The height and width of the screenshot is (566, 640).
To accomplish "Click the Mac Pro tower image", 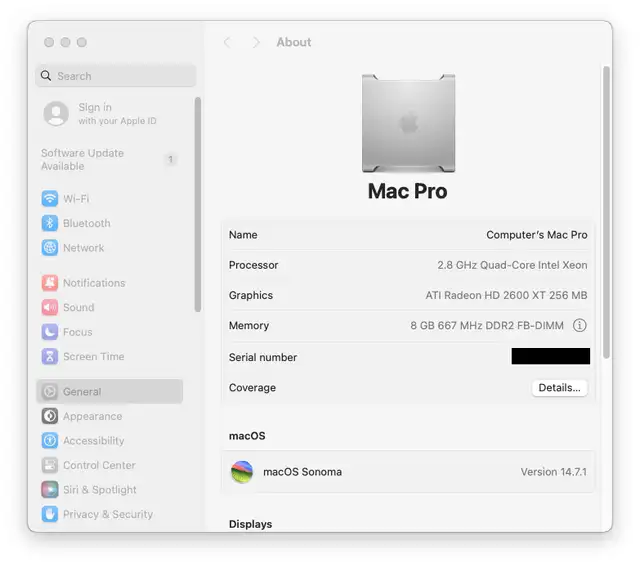I will [x=409, y=123].
